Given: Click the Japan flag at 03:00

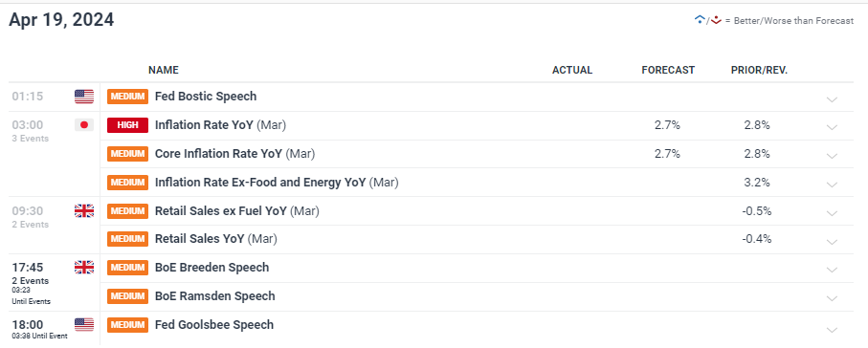Looking at the screenshot, I should tap(84, 125).
